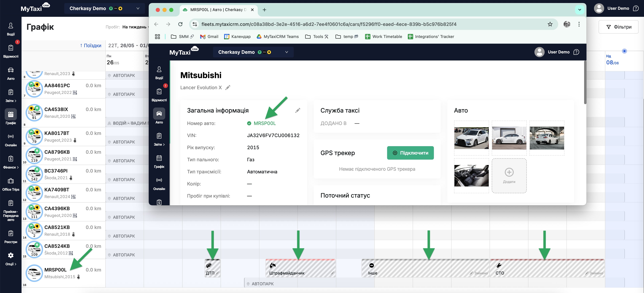Bookmark this page with the star icon

click(x=550, y=24)
